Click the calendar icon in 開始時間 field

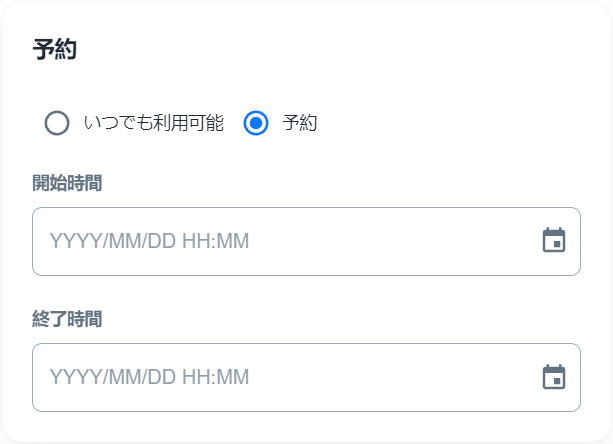[554, 241]
